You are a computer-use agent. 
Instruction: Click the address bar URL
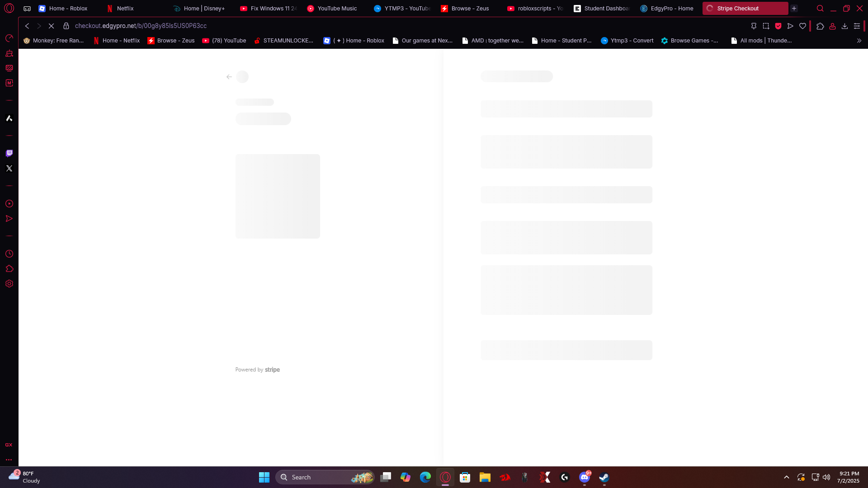(141, 26)
